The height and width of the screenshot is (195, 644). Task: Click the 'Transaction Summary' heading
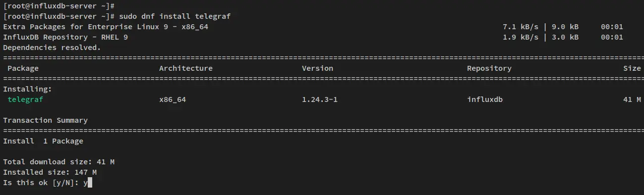[46, 120]
